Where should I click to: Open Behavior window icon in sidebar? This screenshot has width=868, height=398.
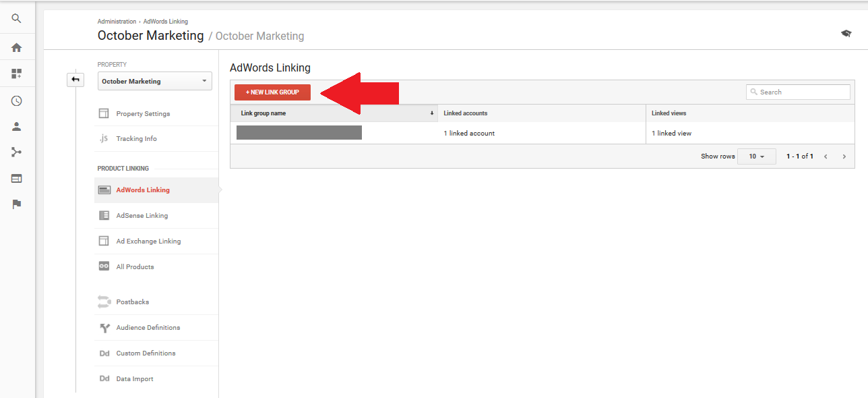click(x=17, y=179)
